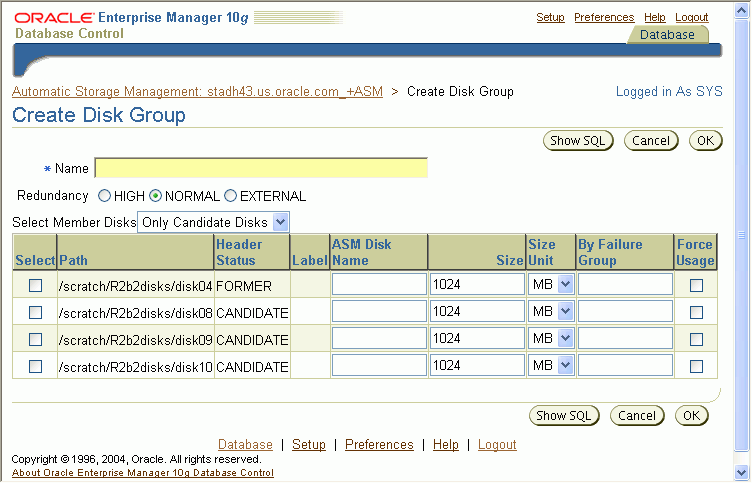Follow the Automatic Storage Management breadcrumb link

(x=197, y=92)
